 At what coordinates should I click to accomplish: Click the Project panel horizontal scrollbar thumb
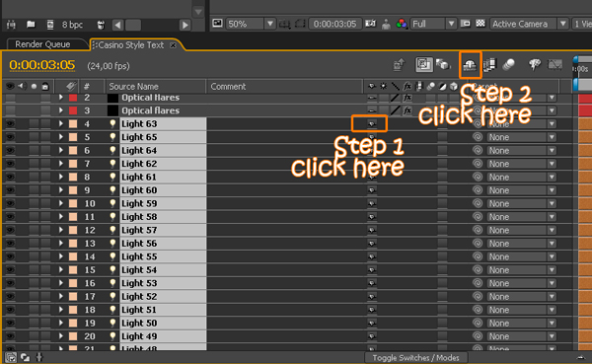click(133, 25)
